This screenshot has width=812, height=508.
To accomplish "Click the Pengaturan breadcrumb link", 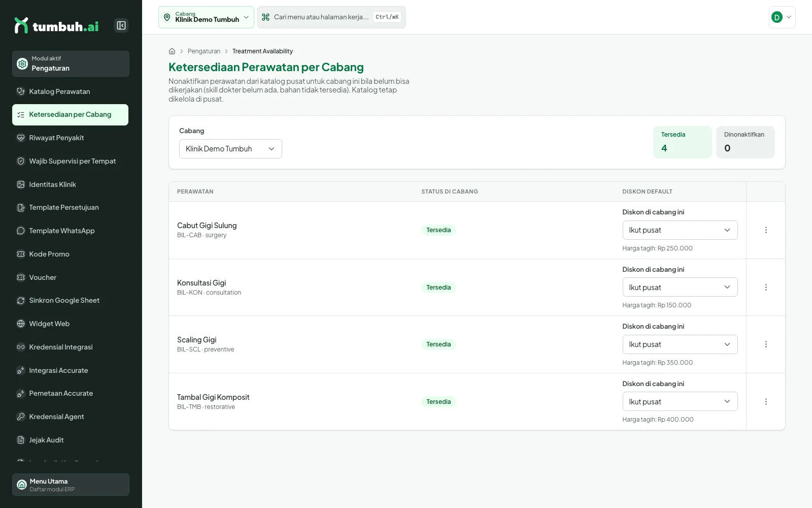I will pos(204,51).
